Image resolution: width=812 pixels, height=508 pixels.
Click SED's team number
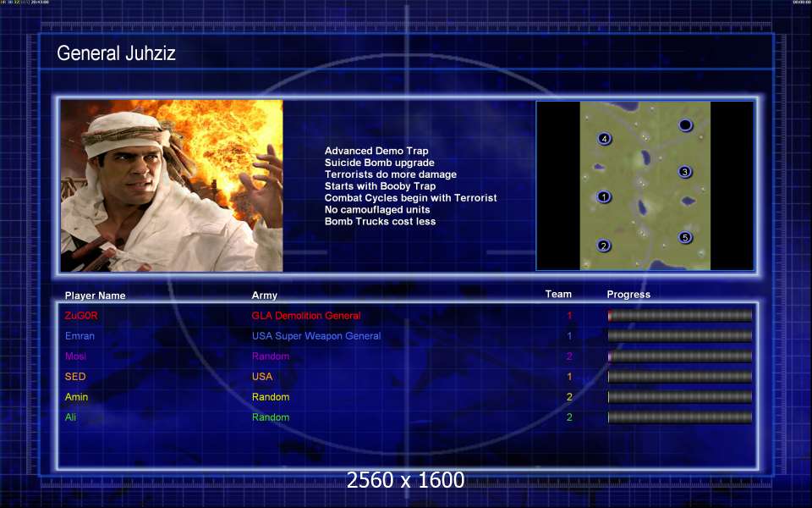(569, 376)
